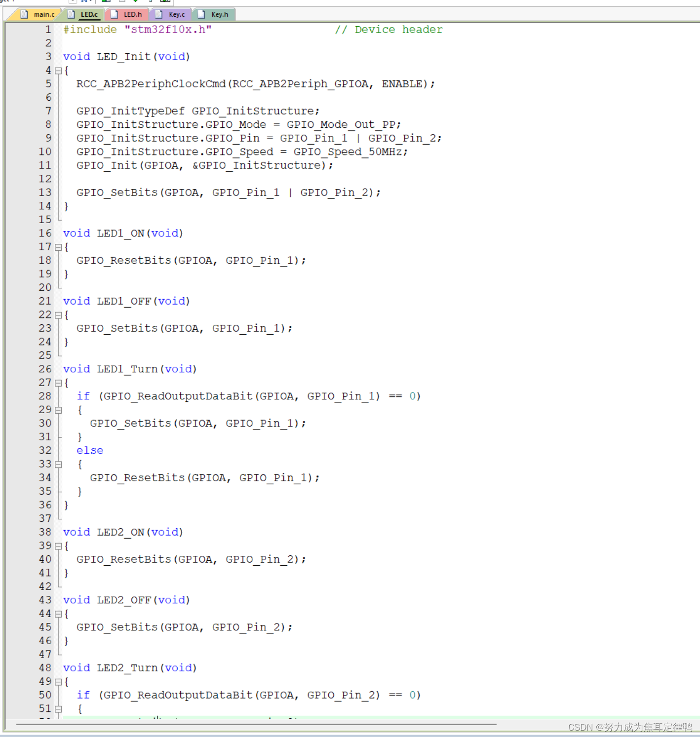Click the main.c tab file icon
This screenshot has height=737, width=700.
pyautogui.click(x=24, y=14)
